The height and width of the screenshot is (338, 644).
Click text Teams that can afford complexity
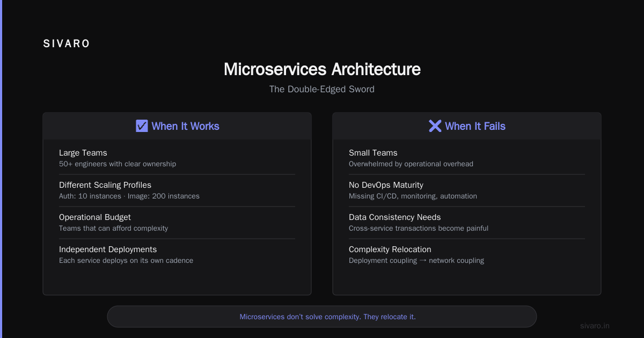tap(114, 229)
